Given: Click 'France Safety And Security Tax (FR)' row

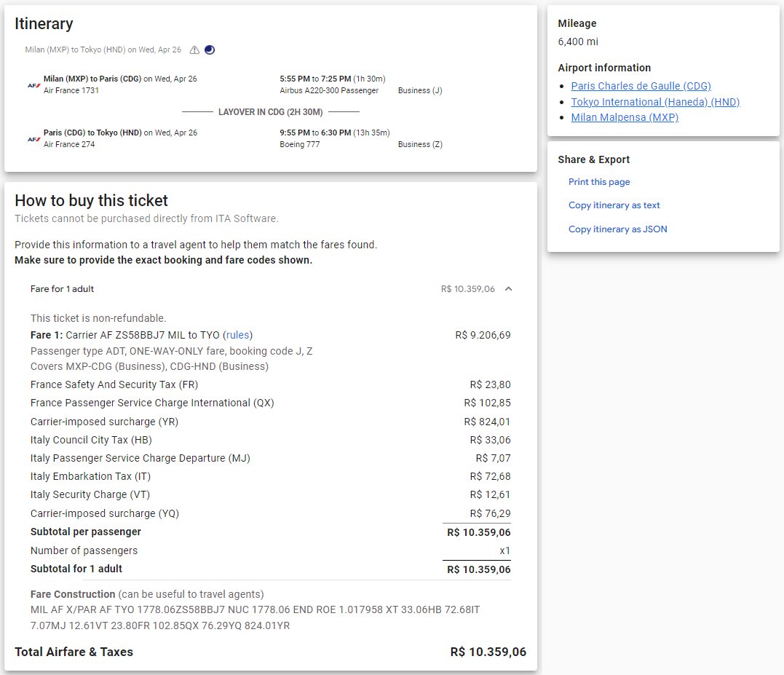Looking at the screenshot, I should 271,384.
